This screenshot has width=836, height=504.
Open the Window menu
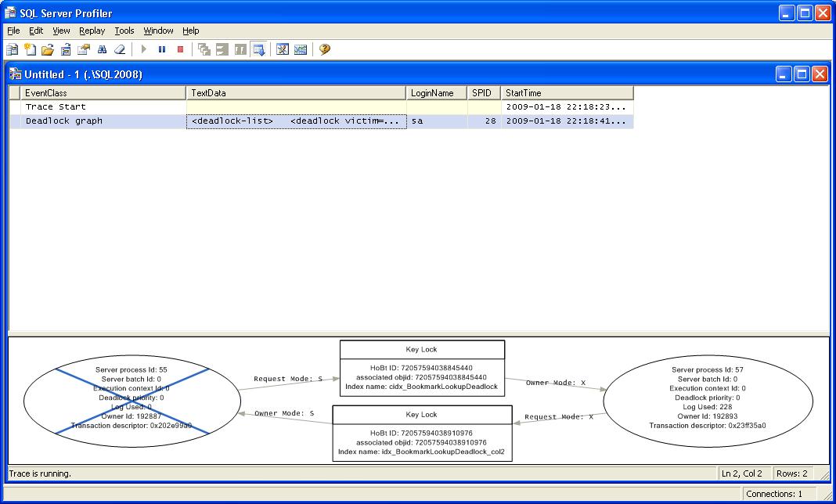(158, 31)
